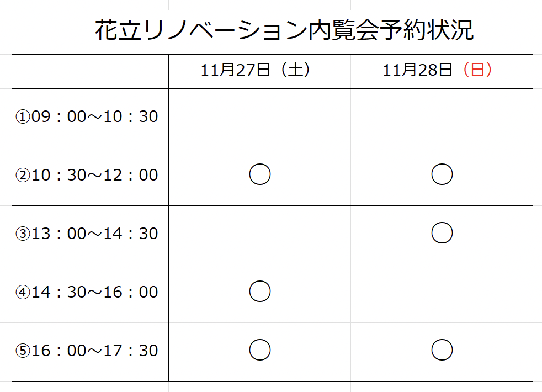Select the ①09：00～10：30 time slot label
Image resolution: width=542 pixels, height=392 pixels.
[x=87, y=116]
